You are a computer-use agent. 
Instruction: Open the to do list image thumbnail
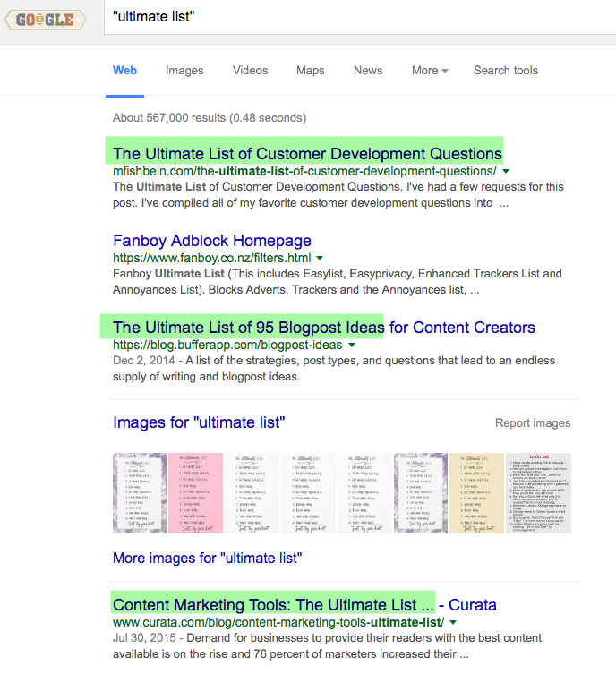(x=538, y=493)
